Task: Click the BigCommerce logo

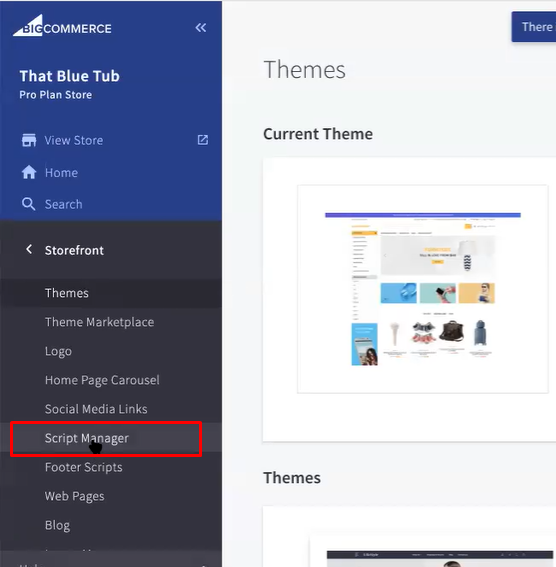Action: pos(62,26)
